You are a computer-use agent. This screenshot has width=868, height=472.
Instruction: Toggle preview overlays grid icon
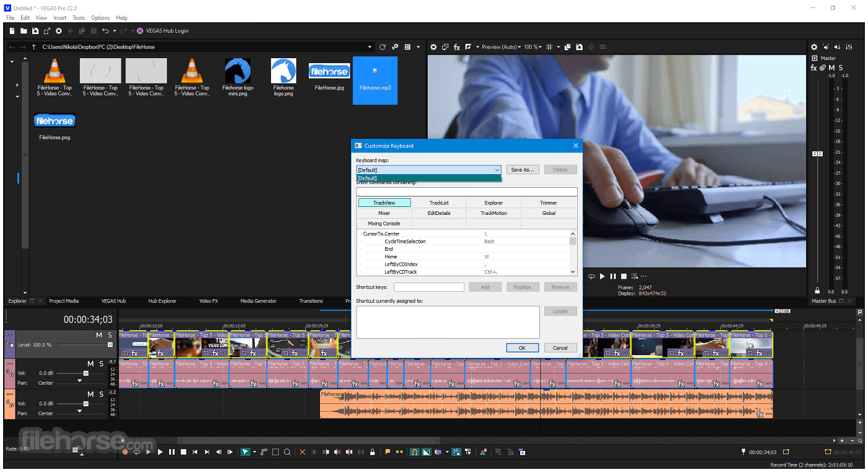pos(549,47)
